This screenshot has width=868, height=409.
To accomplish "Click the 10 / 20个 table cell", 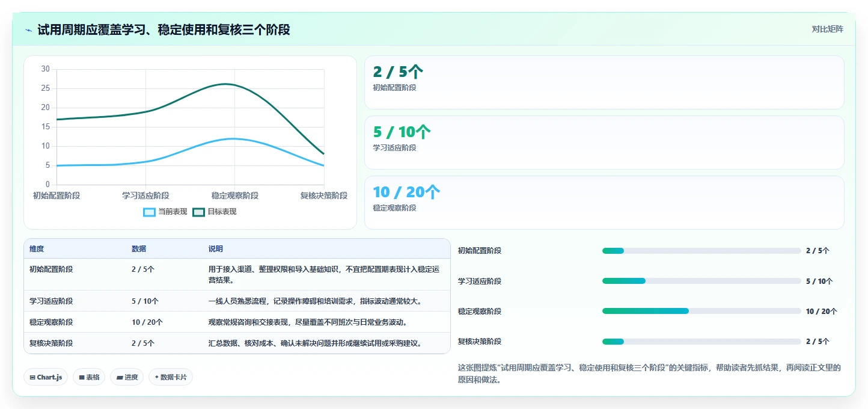I will tap(147, 322).
